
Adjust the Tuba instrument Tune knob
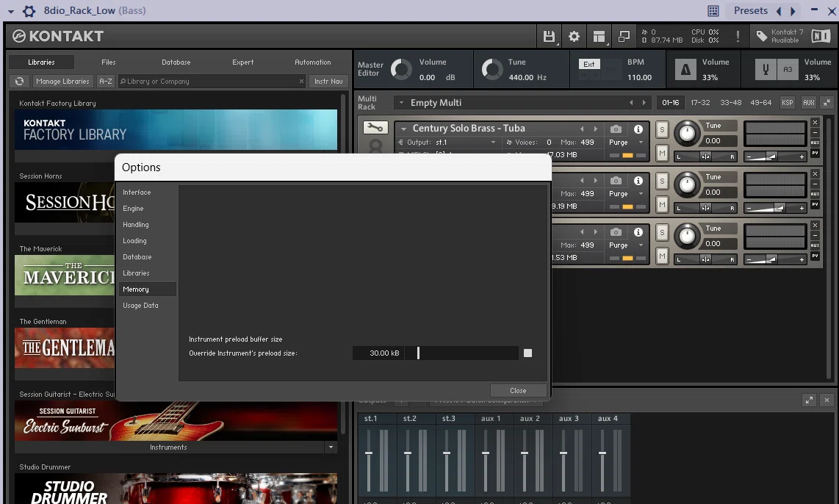pyautogui.click(x=687, y=134)
